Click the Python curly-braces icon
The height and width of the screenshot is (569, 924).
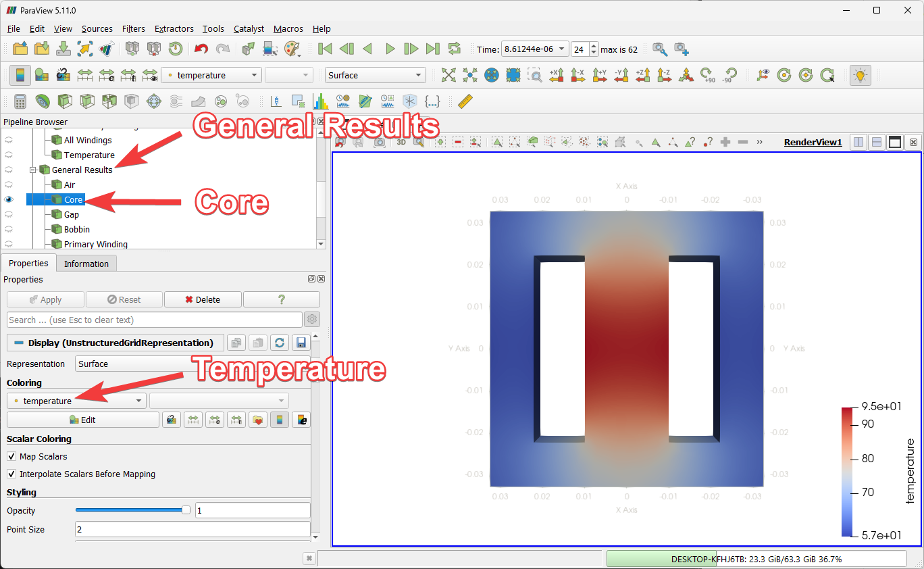pos(432,101)
